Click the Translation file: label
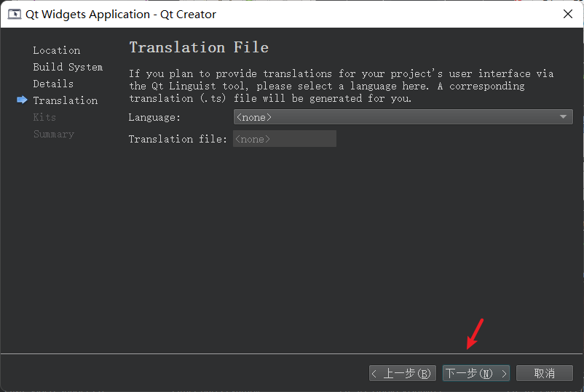The width and height of the screenshot is (584, 392). 178,139
